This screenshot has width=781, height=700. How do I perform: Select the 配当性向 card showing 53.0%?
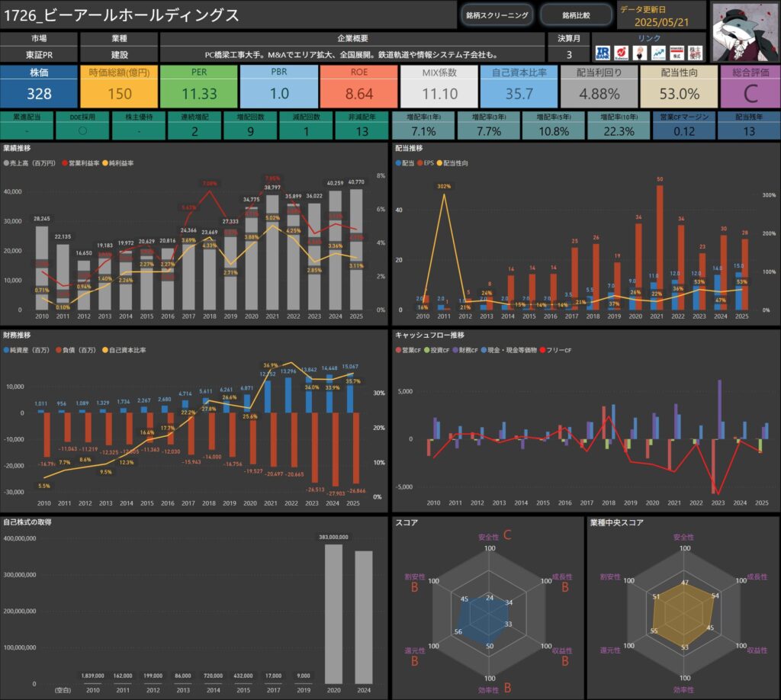point(680,87)
